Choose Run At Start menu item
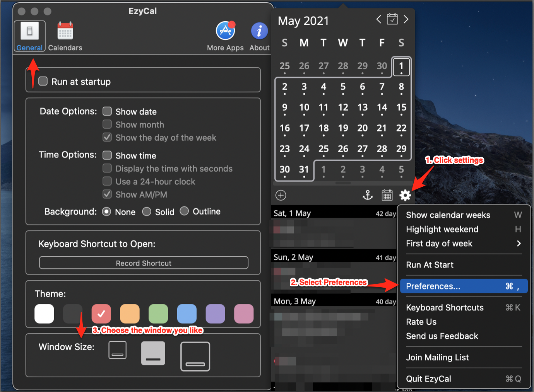Image resolution: width=534 pixels, height=392 pixels. point(464,265)
